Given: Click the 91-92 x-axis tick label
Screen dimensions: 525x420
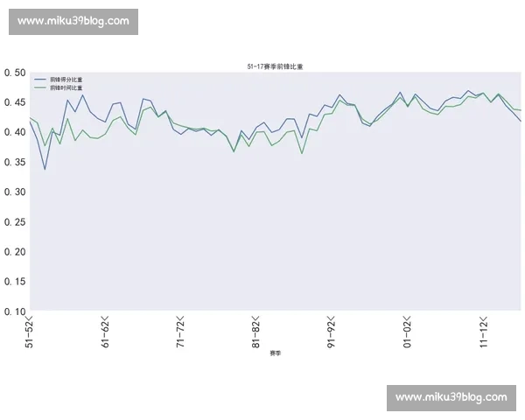Looking at the screenshot, I should click(x=332, y=332).
